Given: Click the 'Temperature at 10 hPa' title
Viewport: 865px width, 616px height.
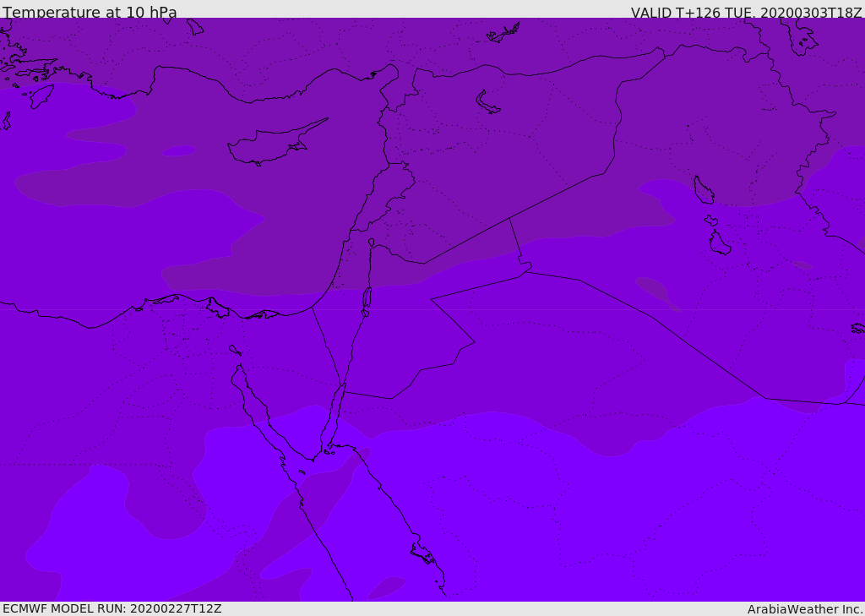Looking at the screenshot, I should coord(90,12).
